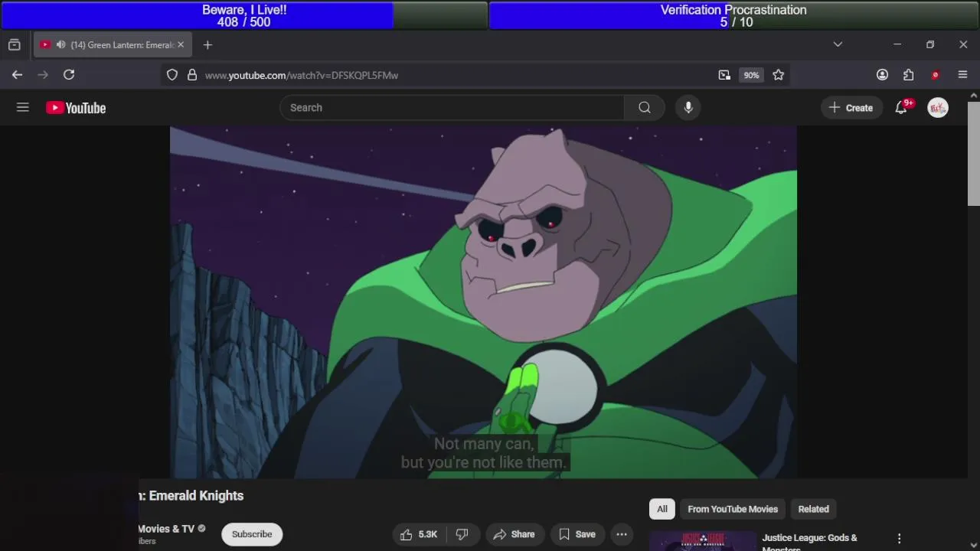Like the video with 5.3K
Viewport: 980px width, 551px height.
[419, 534]
